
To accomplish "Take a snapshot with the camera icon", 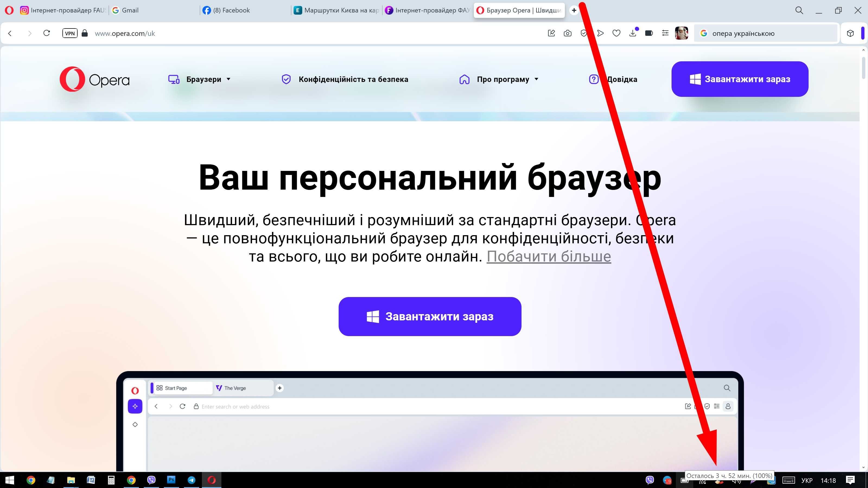I will pyautogui.click(x=567, y=33).
